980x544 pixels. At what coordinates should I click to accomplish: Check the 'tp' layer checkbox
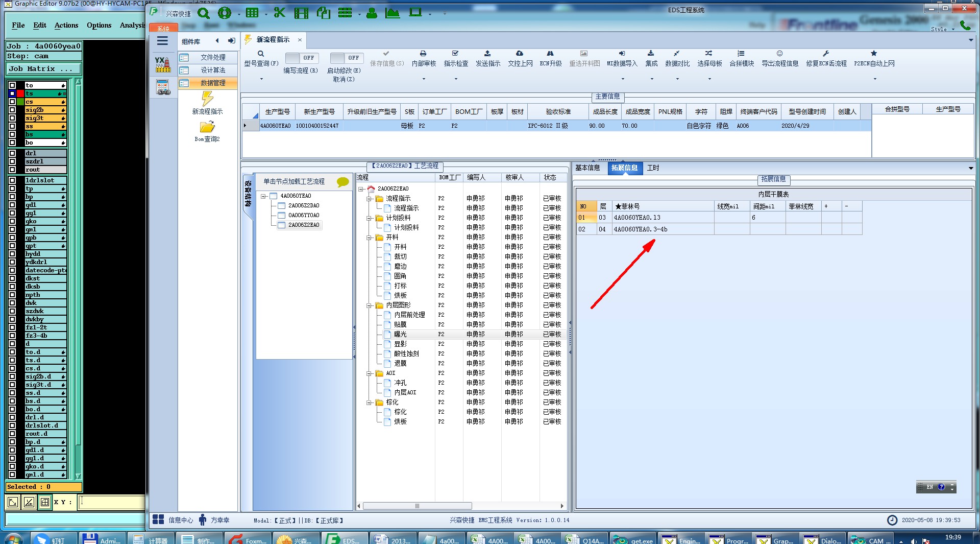[x=12, y=188]
